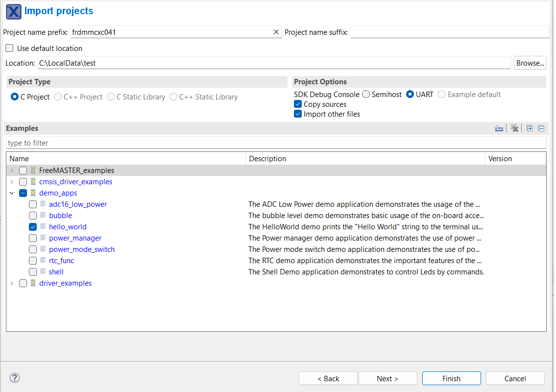This screenshot has height=392, width=556.
Task: Uncheck the Copy sources option
Action: 298,104
